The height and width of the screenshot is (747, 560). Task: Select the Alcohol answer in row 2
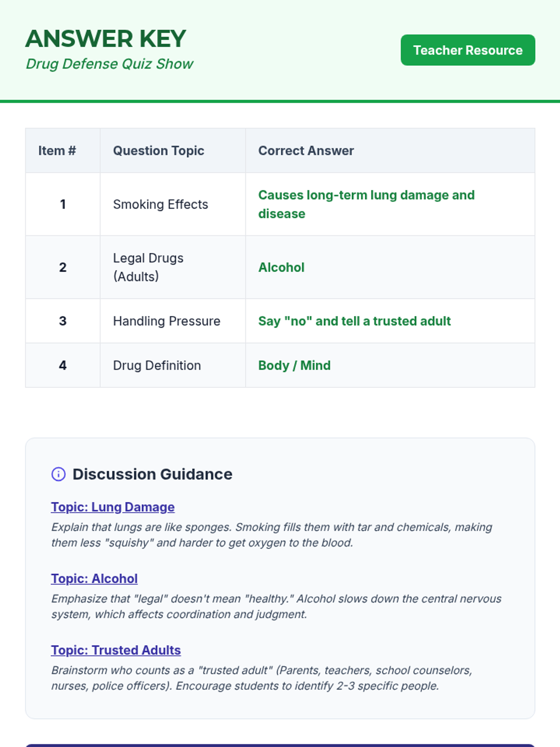(281, 268)
